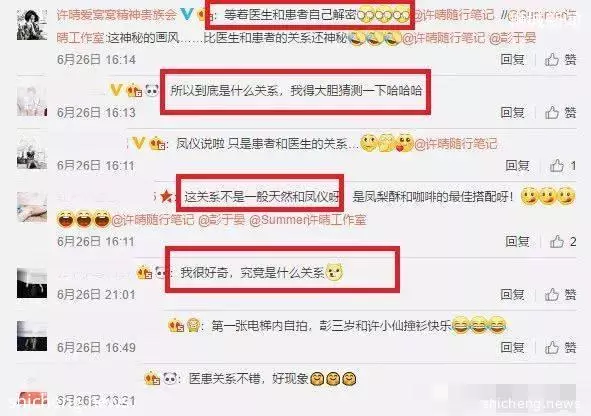591x416 pixels.
Task: Reply to the 21:01 comment
Action: pyautogui.click(x=512, y=295)
